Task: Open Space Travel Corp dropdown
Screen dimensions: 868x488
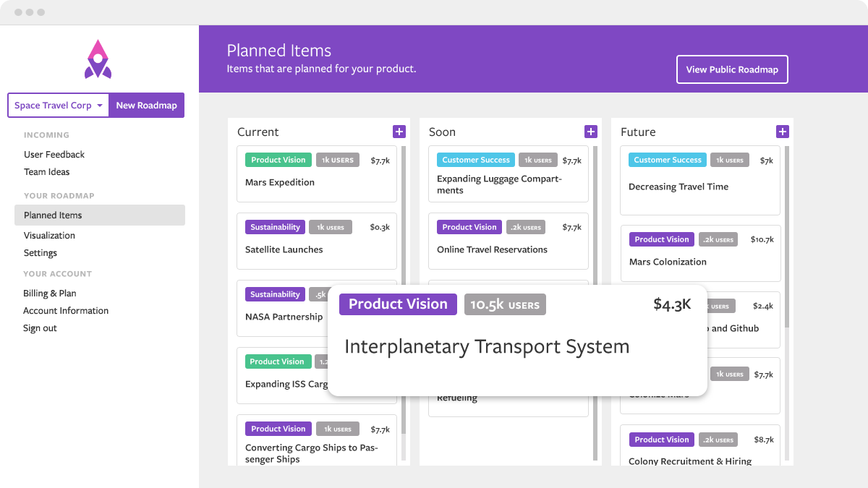Action: [58, 106]
